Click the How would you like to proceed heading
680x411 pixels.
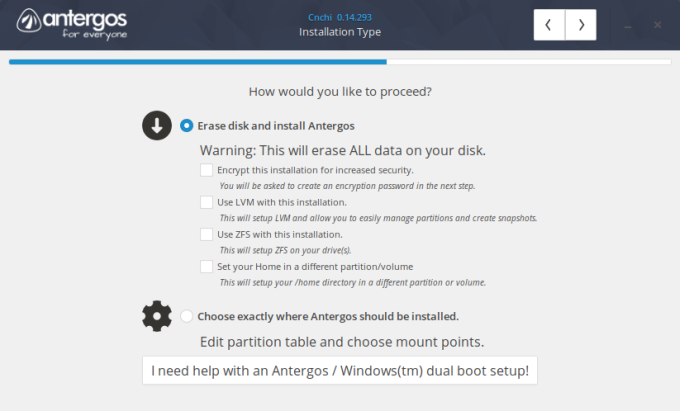click(x=340, y=93)
